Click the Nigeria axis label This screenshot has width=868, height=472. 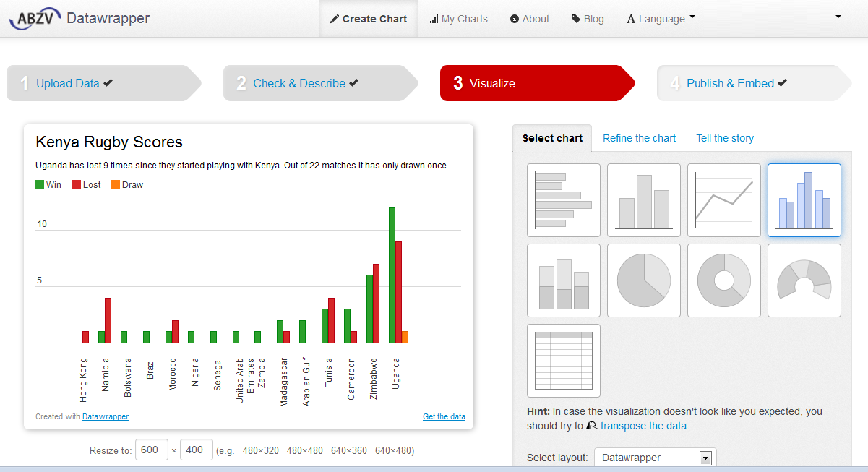[x=195, y=373]
